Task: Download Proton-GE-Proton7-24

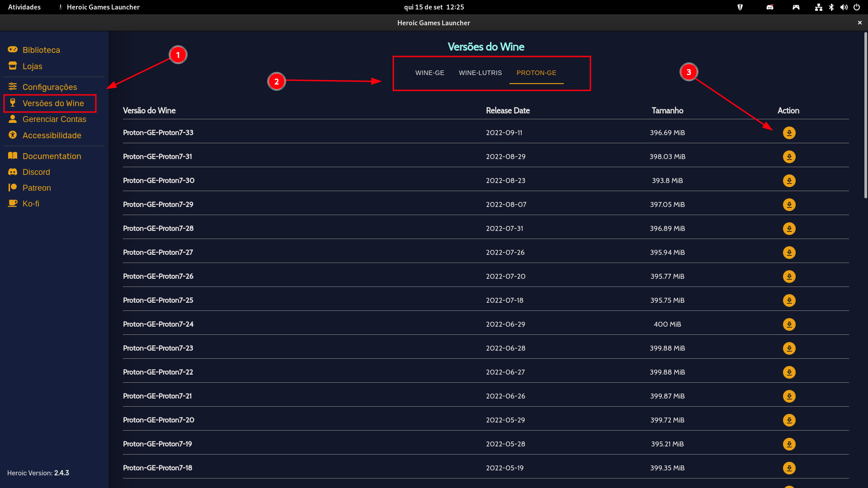Action: (789, 324)
